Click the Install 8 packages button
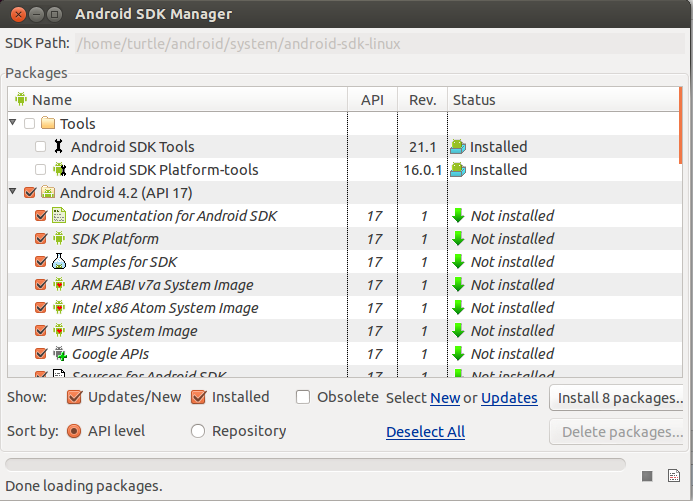The height and width of the screenshot is (501, 693). (x=618, y=398)
